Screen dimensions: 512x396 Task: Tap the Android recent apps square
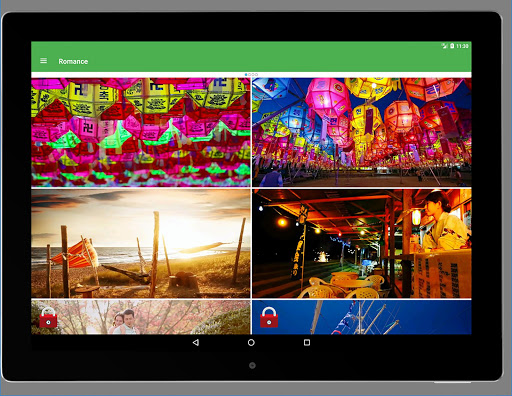coord(307,342)
